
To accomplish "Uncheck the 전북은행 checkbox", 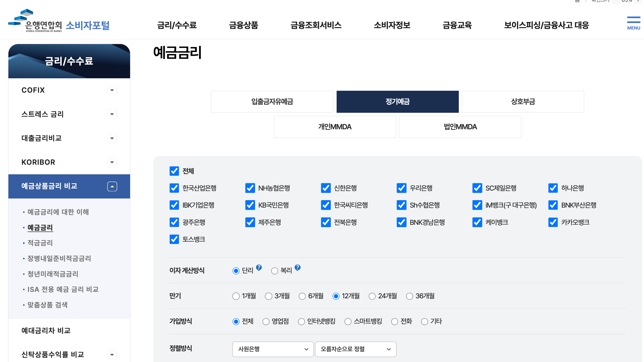I will pyautogui.click(x=326, y=222).
